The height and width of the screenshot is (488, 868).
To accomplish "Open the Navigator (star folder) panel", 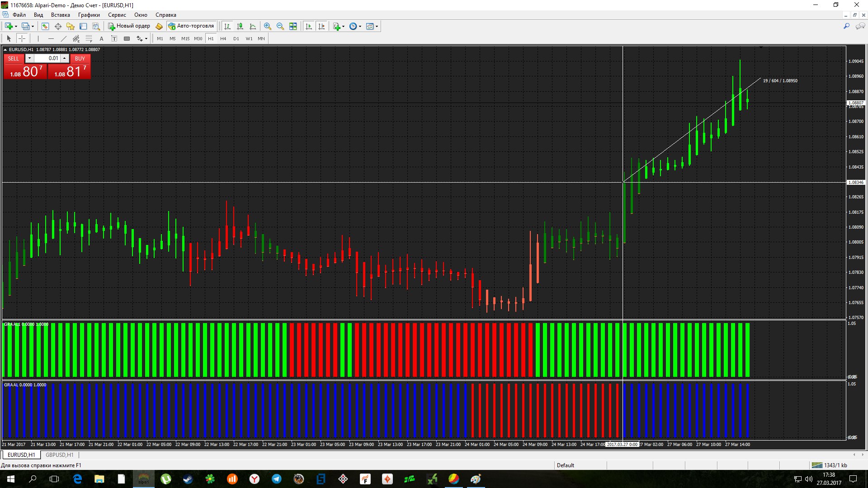I will point(70,26).
